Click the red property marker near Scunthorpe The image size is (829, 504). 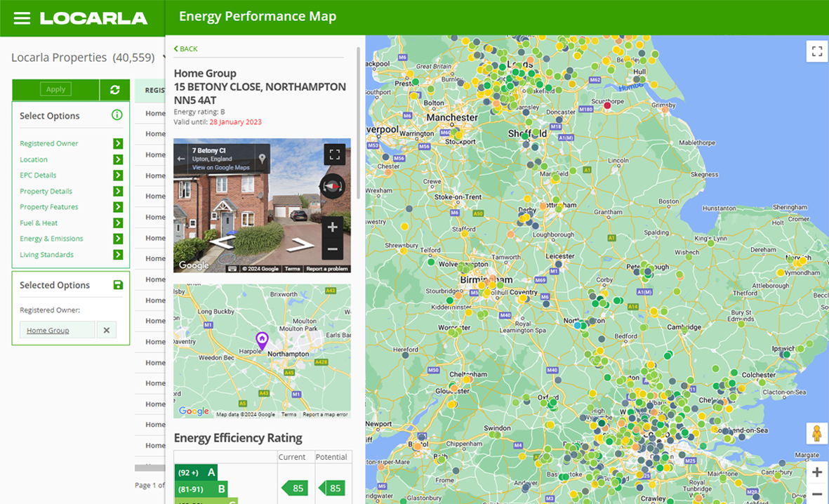[607, 106]
